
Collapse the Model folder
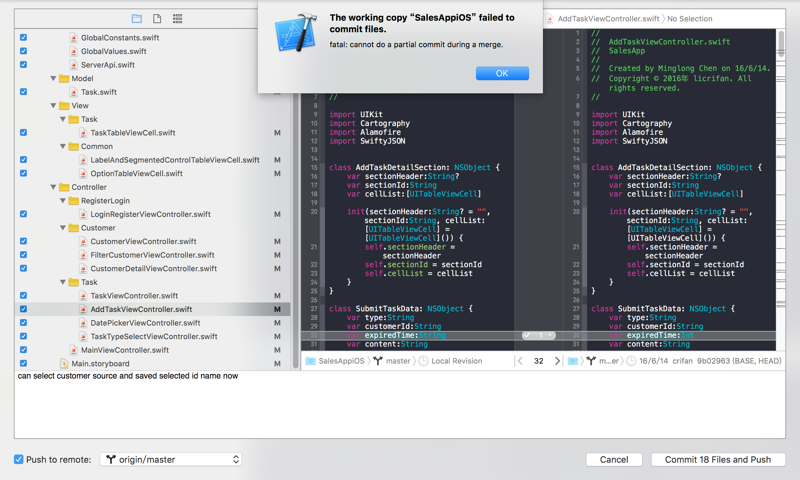53,79
